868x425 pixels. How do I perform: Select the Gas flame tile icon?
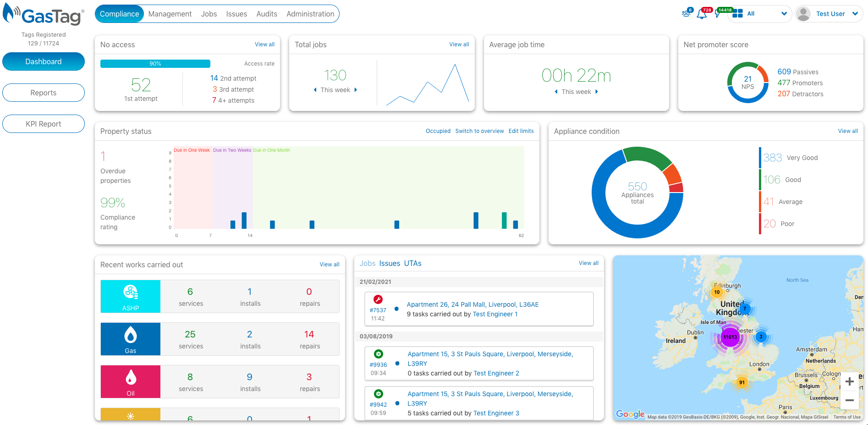tap(131, 335)
